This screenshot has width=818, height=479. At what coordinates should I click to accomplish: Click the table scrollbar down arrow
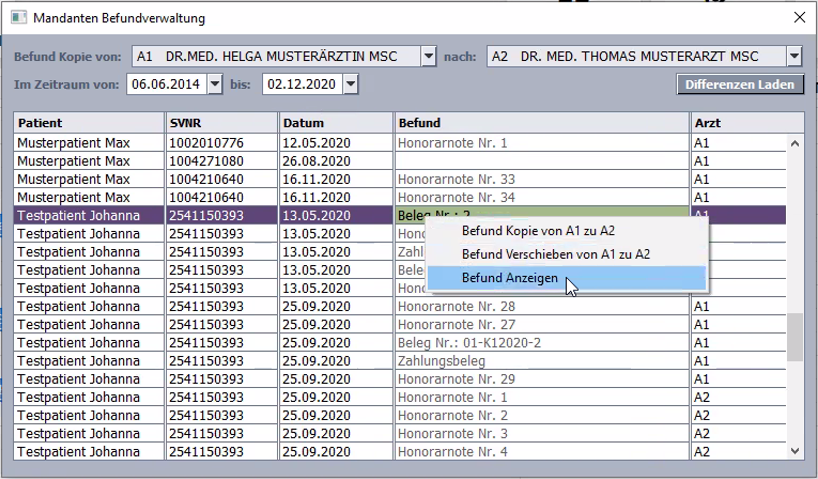pyautogui.click(x=795, y=451)
